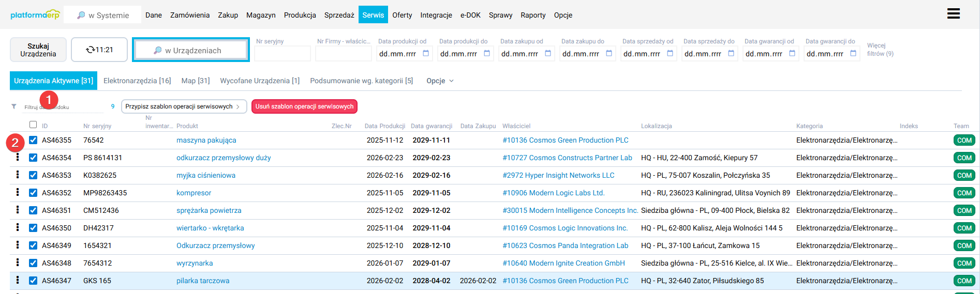
Task: Click the filter funnel icon above the table
Action: 14,106
